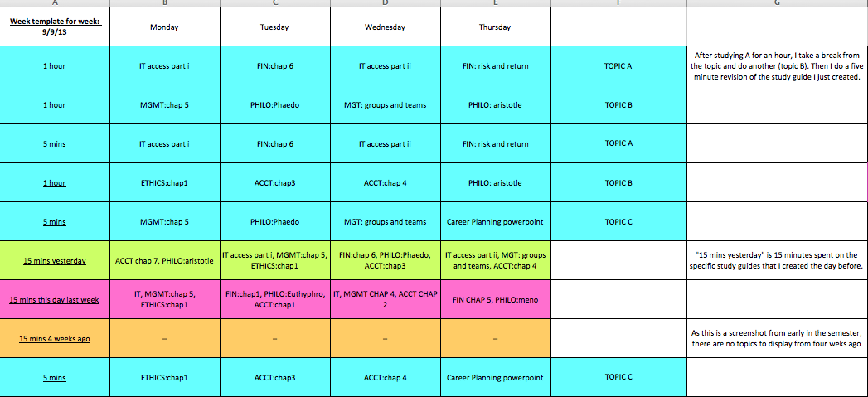Click 'IT access part ii' in the '5 mins' row
Image resolution: width=868 pixels, height=397 pixels.
[385, 143]
